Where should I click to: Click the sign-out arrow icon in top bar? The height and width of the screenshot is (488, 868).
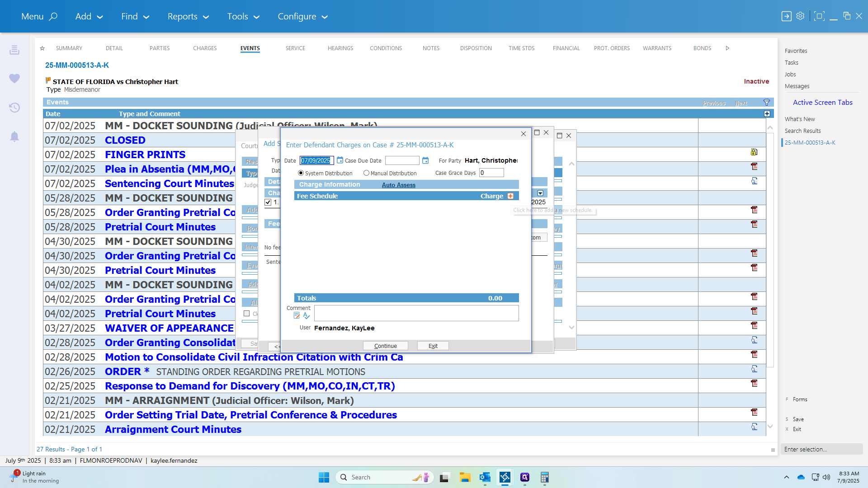click(x=787, y=16)
